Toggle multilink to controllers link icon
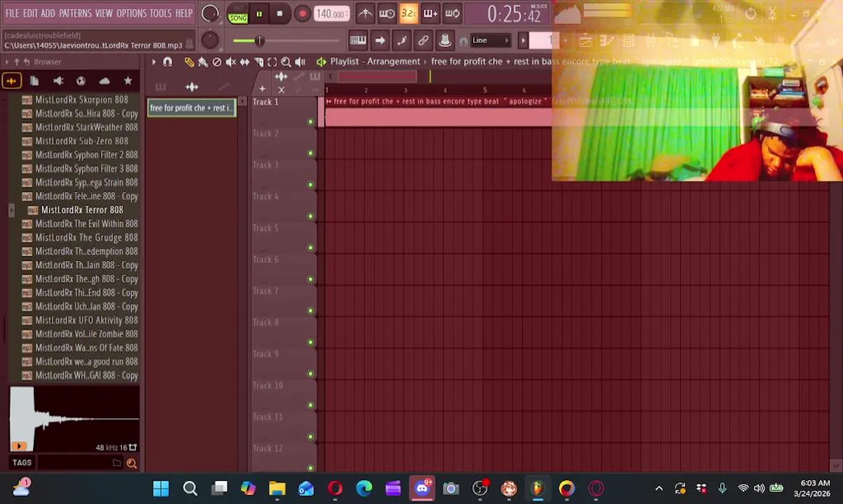This screenshot has height=504, width=843. pyautogui.click(x=423, y=41)
